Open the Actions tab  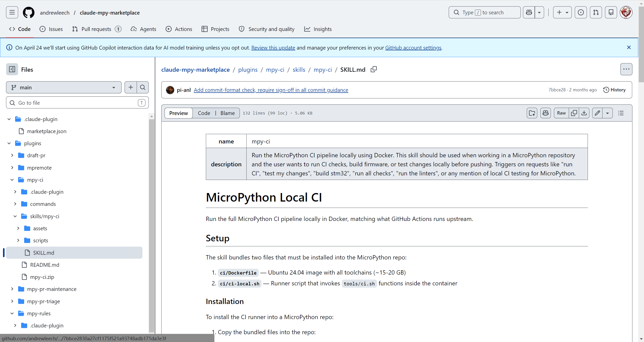(x=179, y=29)
